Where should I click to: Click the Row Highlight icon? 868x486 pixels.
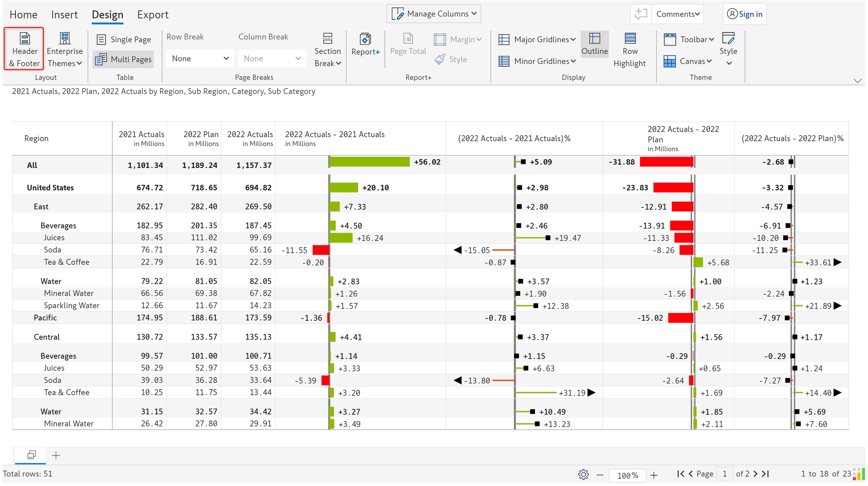[630, 39]
